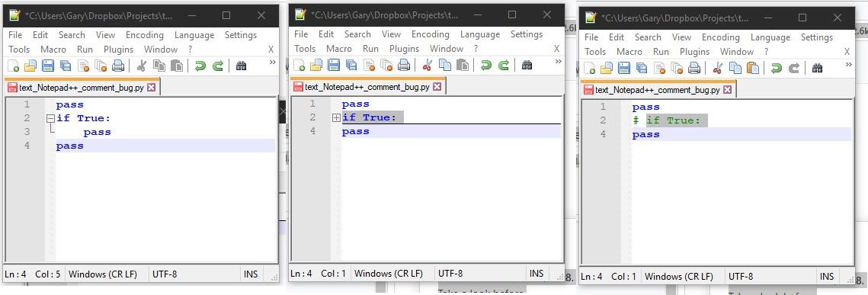
Task: Click the Save icon in the middle window
Action: click(333, 66)
